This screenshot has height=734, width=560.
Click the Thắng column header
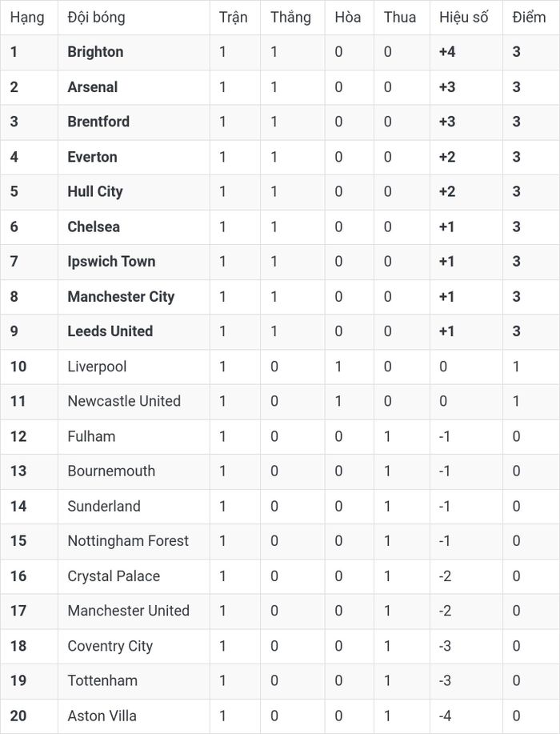[x=290, y=18]
